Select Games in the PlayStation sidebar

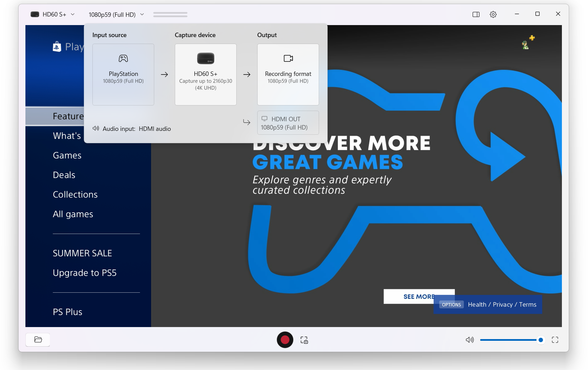[x=67, y=155]
